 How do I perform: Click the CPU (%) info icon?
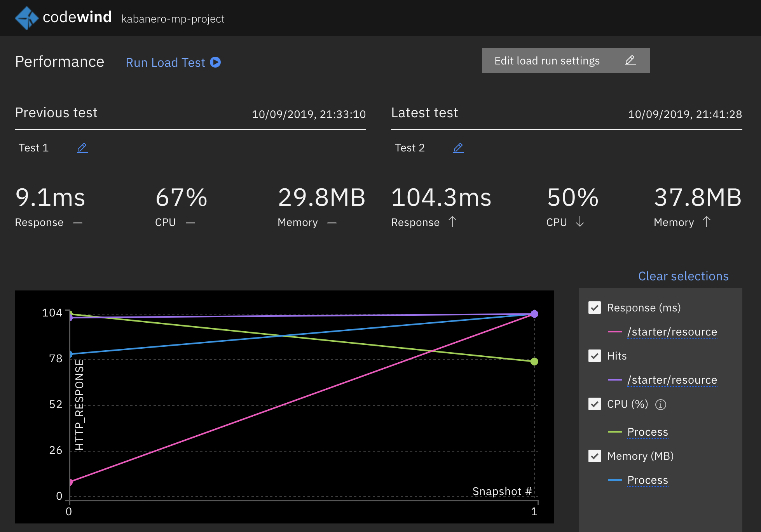pos(660,405)
